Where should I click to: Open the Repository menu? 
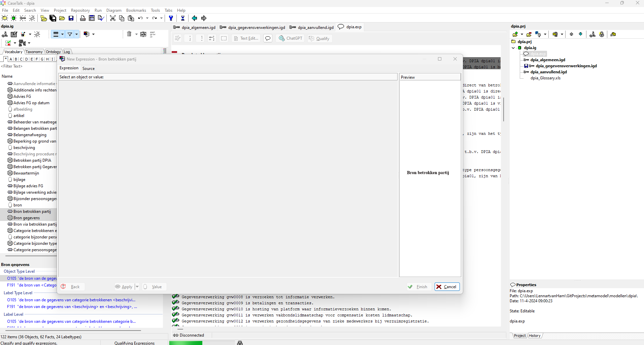(x=80, y=10)
